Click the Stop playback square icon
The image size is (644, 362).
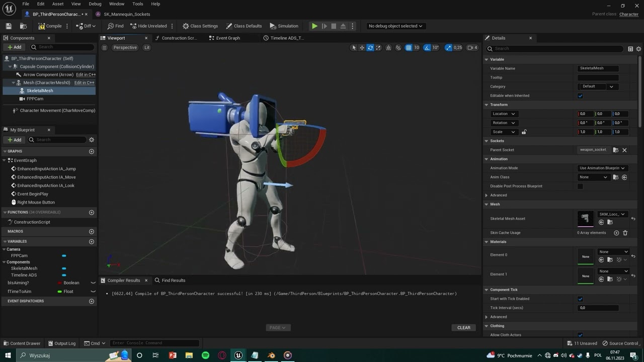pyautogui.click(x=334, y=26)
